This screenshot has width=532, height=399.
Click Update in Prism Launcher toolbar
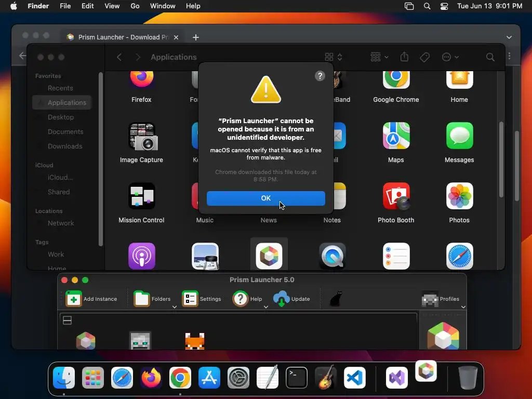[291, 299]
